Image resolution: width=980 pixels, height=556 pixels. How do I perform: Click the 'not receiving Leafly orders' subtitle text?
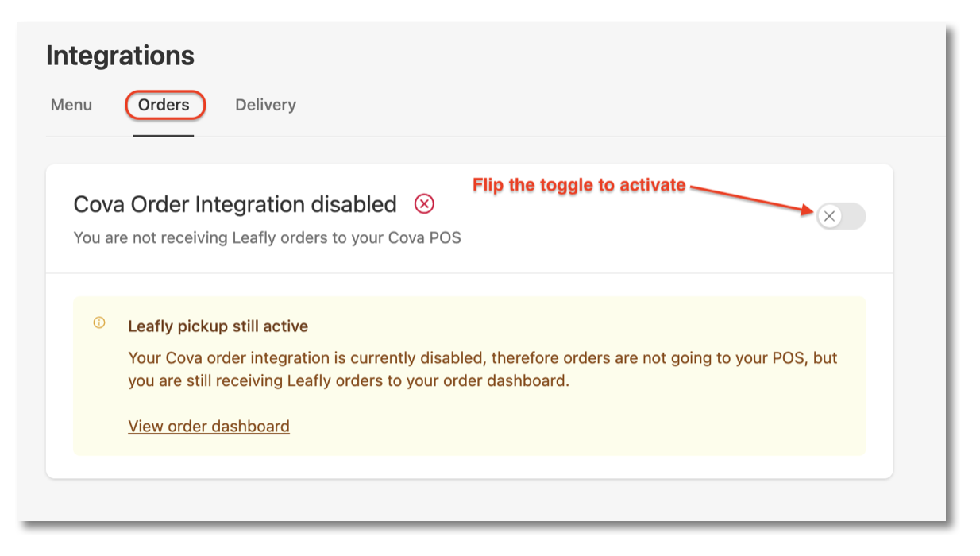pos(267,237)
